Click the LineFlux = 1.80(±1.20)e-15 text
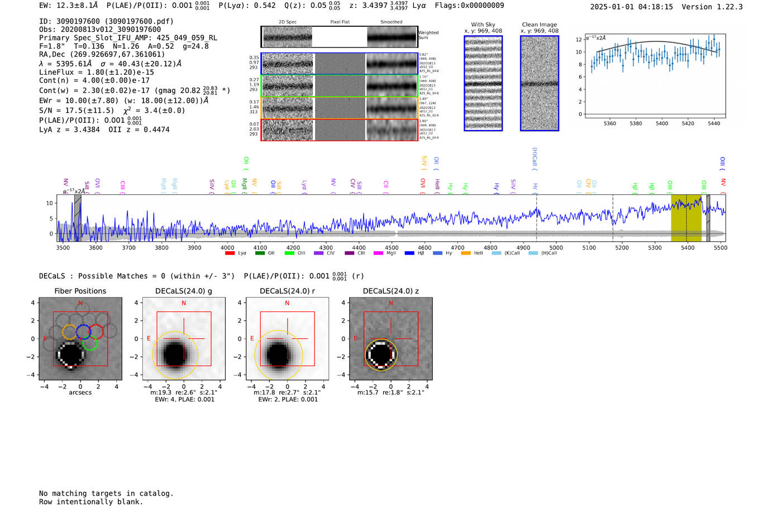The height and width of the screenshot is (532, 782). [96, 73]
